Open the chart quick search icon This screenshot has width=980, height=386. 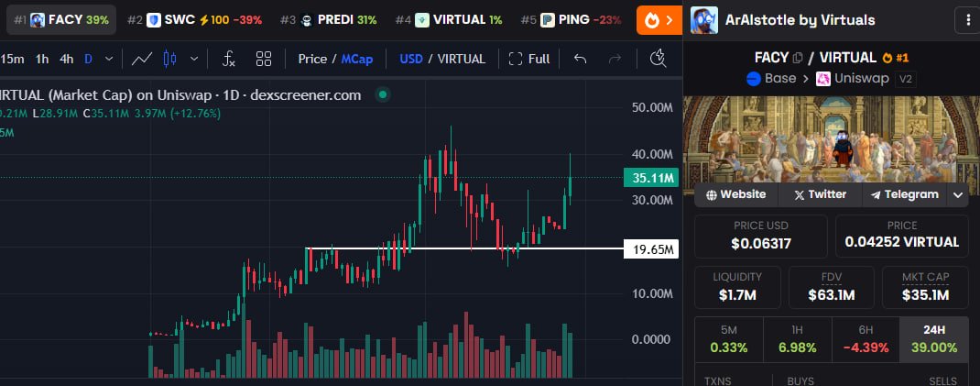657,59
